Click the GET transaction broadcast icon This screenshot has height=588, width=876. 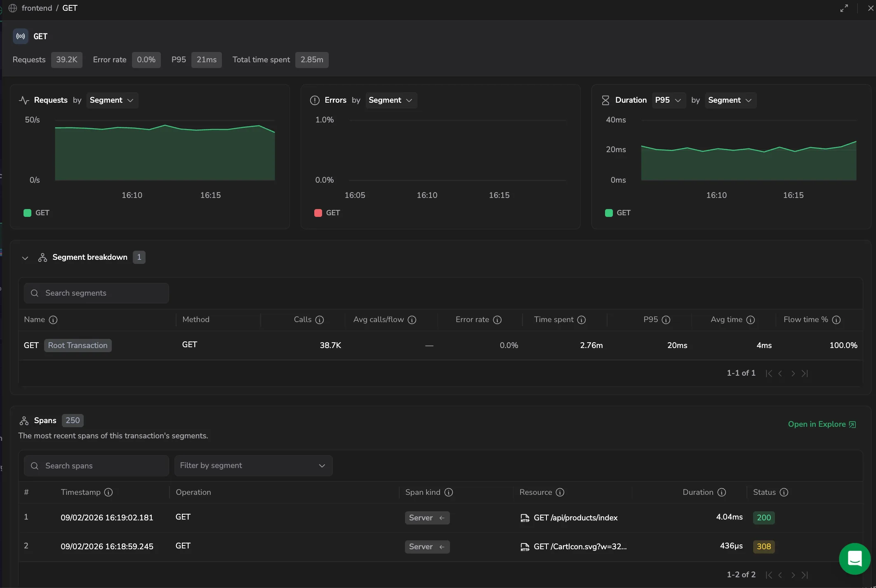21,36
